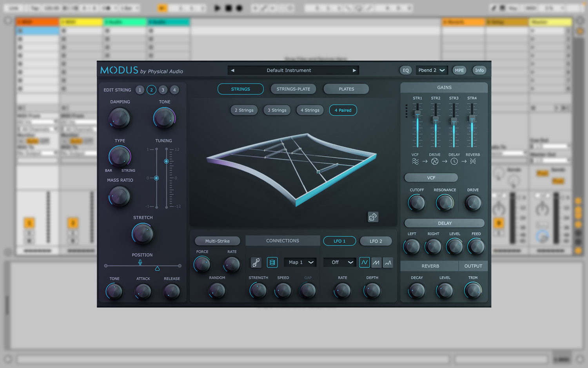Choose the sine LFO waveform

click(364, 262)
